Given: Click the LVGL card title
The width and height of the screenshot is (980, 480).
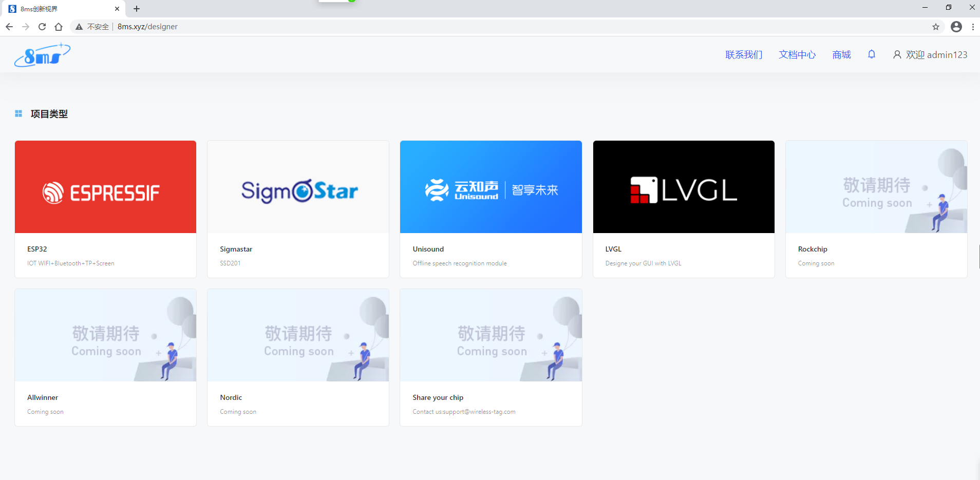Looking at the screenshot, I should pyautogui.click(x=613, y=249).
